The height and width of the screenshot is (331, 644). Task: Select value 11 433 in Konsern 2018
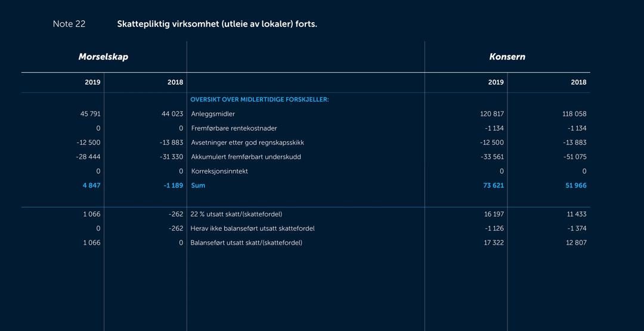point(577,214)
